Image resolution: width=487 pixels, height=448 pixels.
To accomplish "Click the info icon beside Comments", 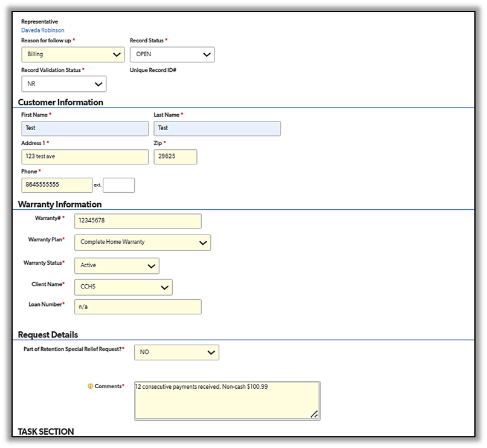I will coord(91,386).
